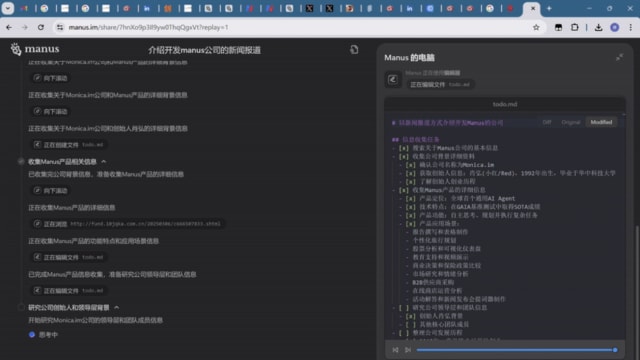The image size is (640, 360).
Task: Open Chrome downloads
Action: [598, 27]
